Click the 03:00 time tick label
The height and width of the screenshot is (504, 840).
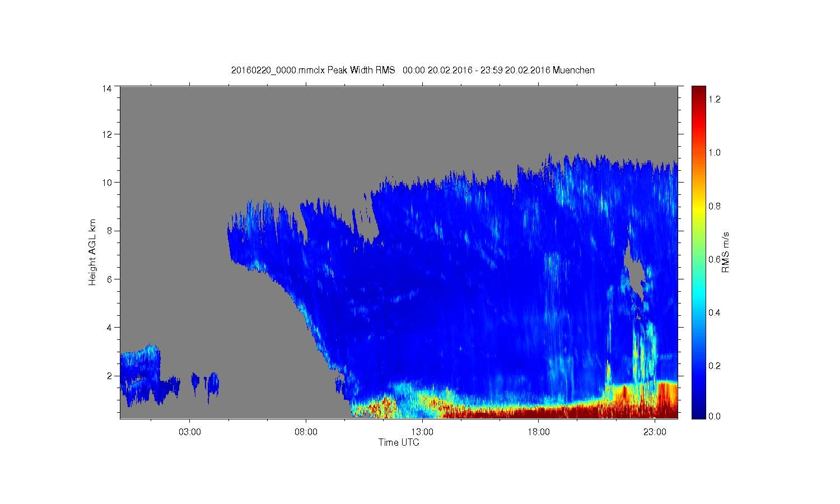[x=190, y=432]
